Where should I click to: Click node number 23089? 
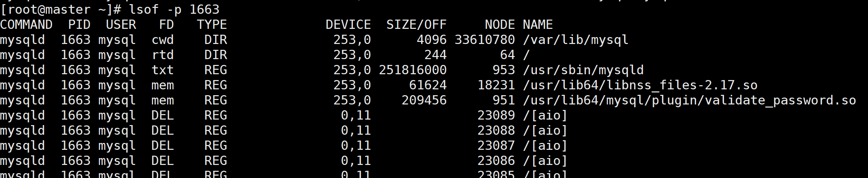click(x=496, y=115)
